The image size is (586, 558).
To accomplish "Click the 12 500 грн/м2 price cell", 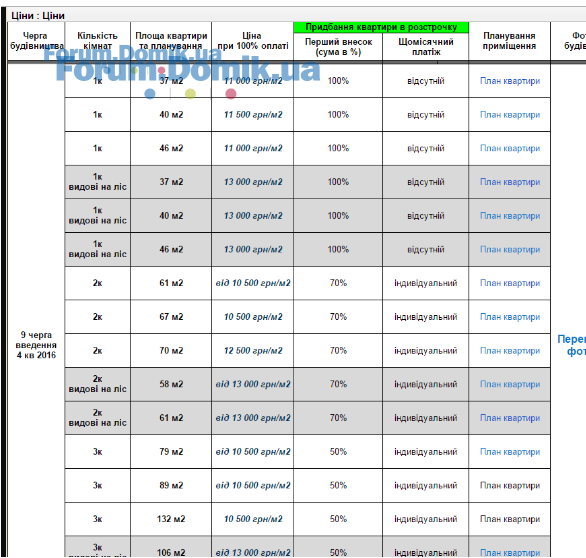I will 253,351.
